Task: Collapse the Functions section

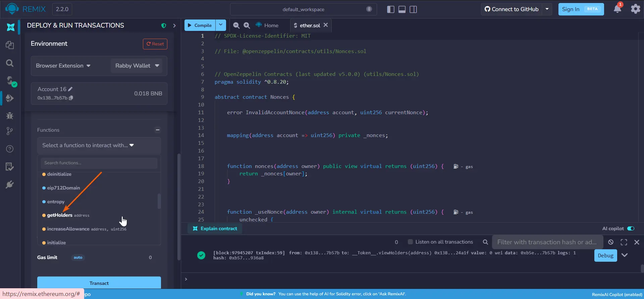Action: click(158, 130)
